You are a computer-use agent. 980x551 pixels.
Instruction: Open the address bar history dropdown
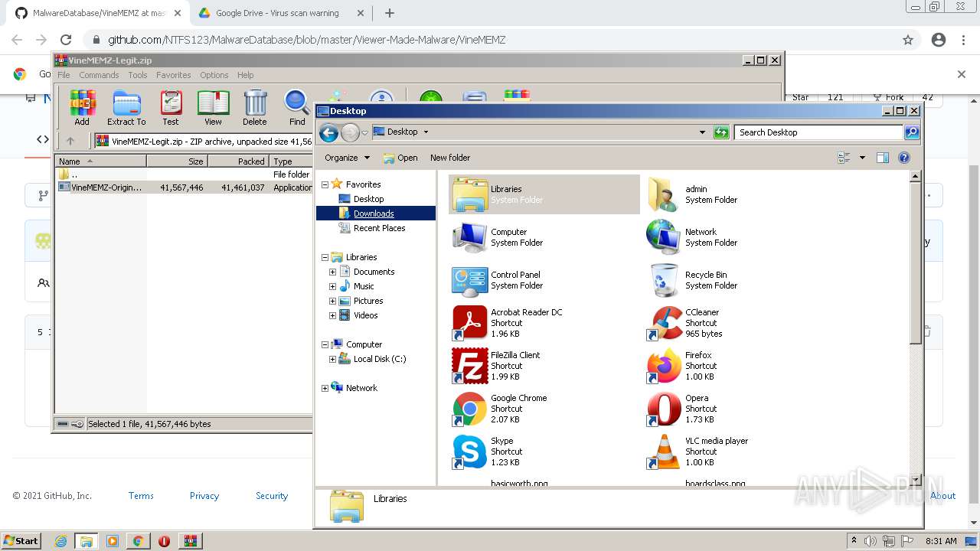click(702, 132)
